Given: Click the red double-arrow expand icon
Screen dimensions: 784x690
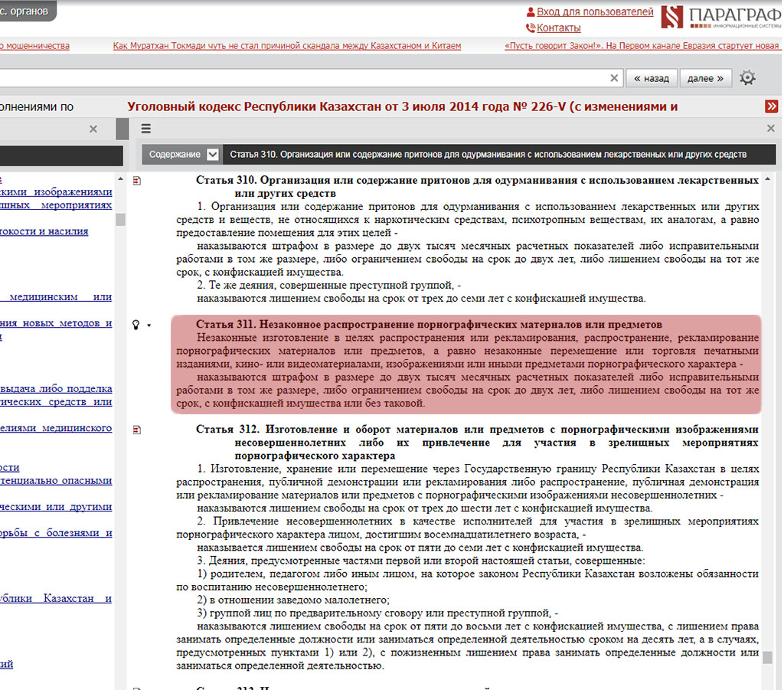Looking at the screenshot, I should pyautogui.click(x=771, y=106).
